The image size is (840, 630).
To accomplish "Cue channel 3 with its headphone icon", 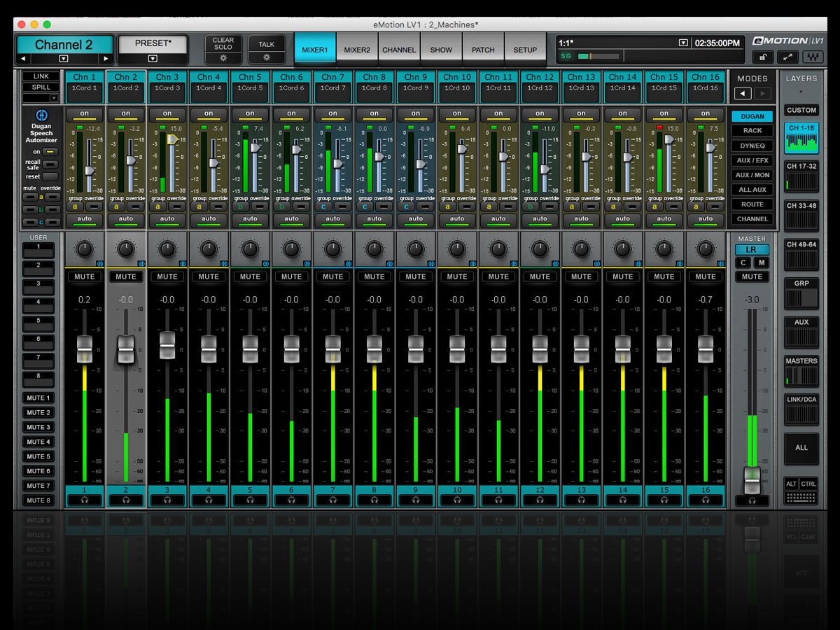I will pyautogui.click(x=167, y=500).
